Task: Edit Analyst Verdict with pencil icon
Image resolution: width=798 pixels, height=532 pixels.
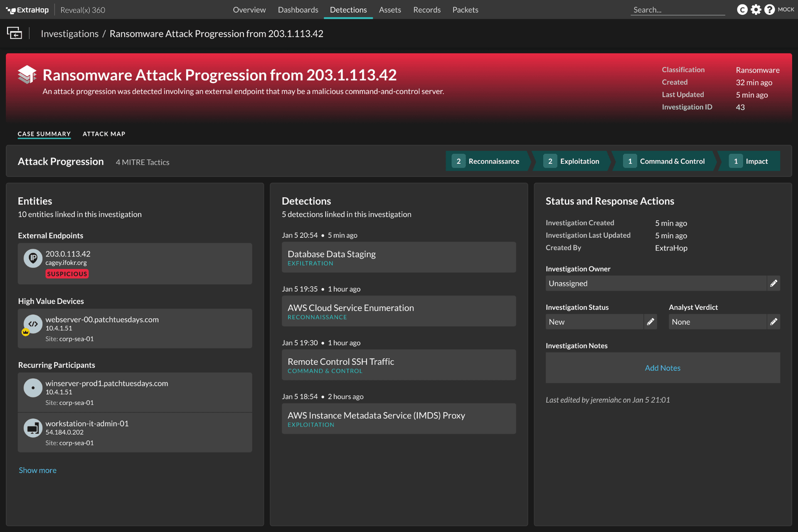Action: coord(773,322)
